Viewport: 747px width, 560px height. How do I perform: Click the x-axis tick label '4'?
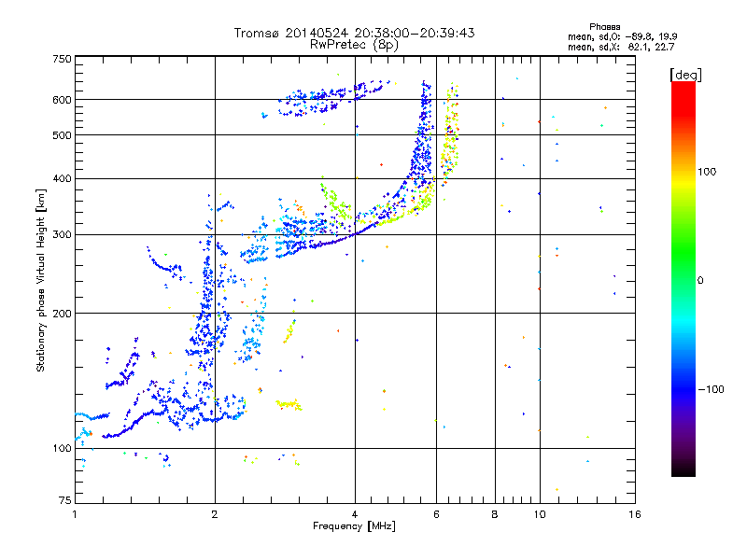pyautogui.click(x=355, y=514)
